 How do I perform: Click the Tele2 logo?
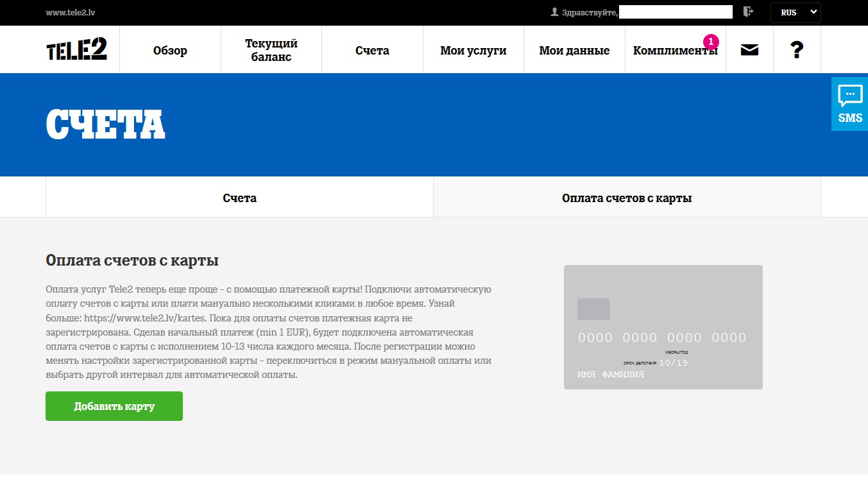tap(76, 49)
